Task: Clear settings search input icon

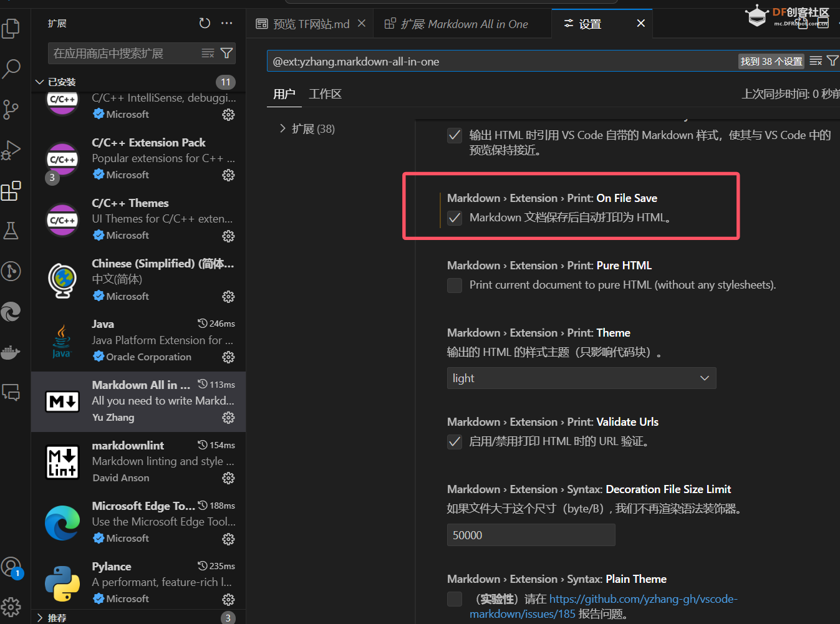Action: pyautogui.click(x=816, y=61)
